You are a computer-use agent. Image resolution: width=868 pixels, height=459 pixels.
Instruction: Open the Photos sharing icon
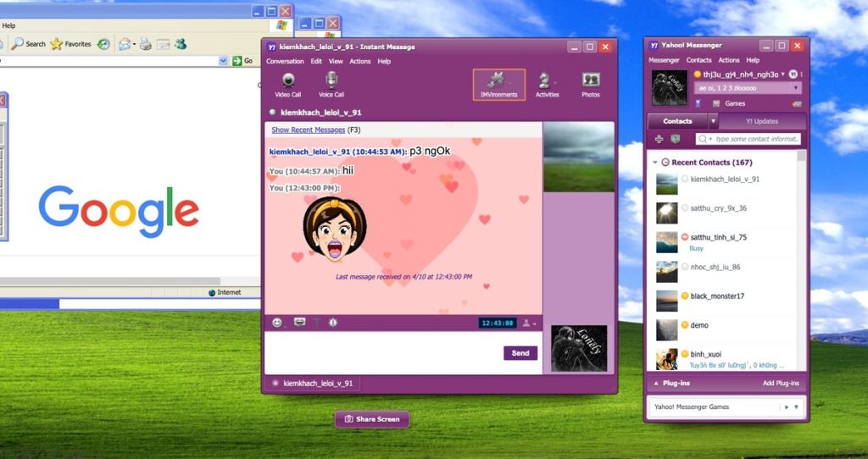[x=591, y=84]
